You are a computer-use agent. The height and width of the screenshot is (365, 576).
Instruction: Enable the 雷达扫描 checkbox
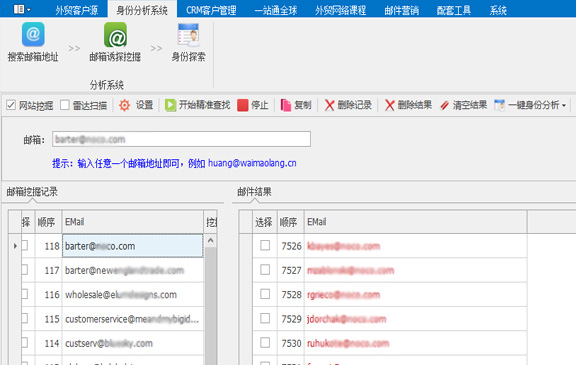click(x=65, y=105)
